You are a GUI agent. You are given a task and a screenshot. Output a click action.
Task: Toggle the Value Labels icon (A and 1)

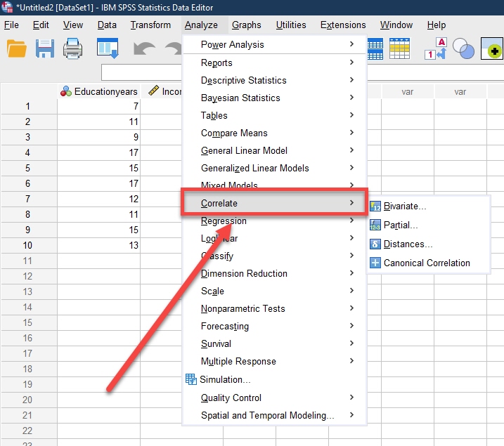click(x=436, y=48)
